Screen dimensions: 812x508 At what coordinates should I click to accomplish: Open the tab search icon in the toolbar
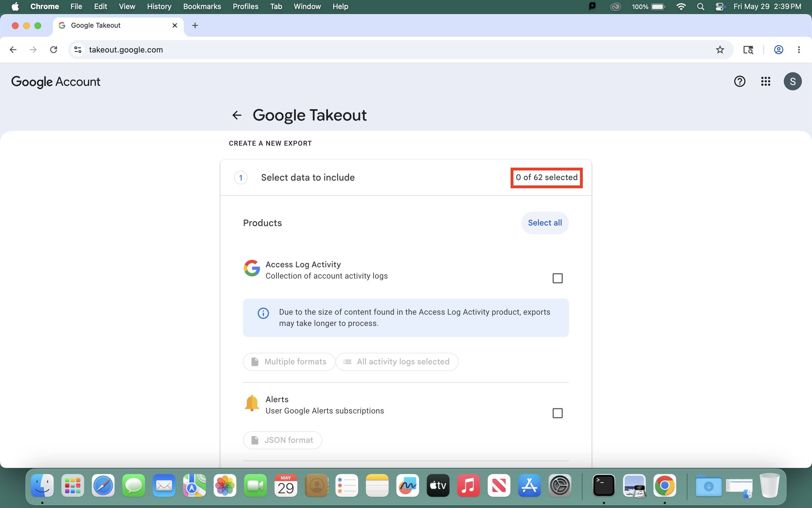[x=748, y=50]
